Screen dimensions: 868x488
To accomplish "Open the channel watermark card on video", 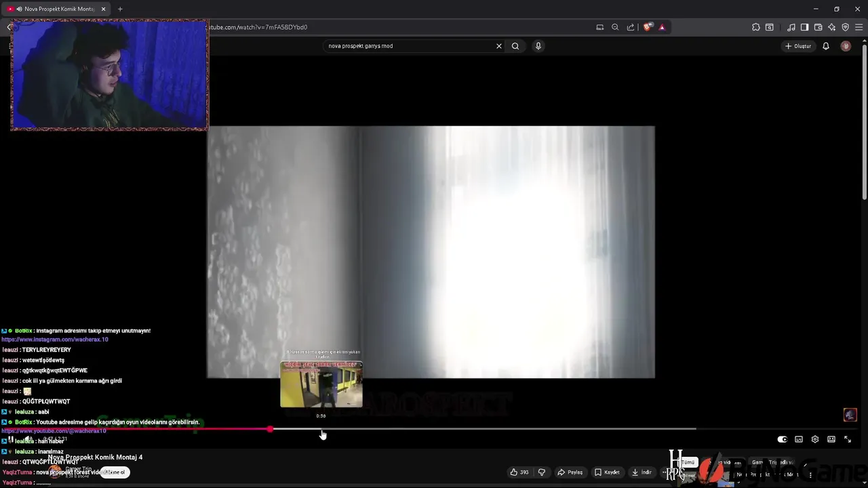I will click(x=850, y=415).
